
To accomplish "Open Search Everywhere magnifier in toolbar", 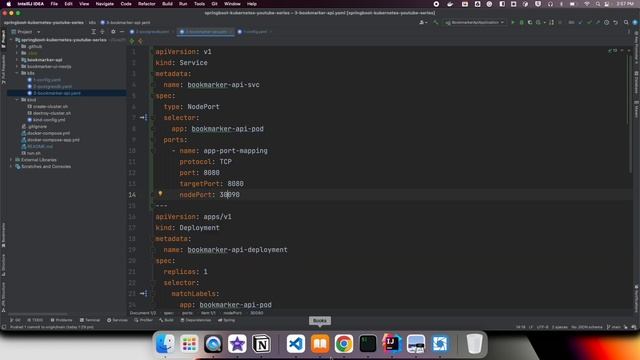I will point(626,22).
